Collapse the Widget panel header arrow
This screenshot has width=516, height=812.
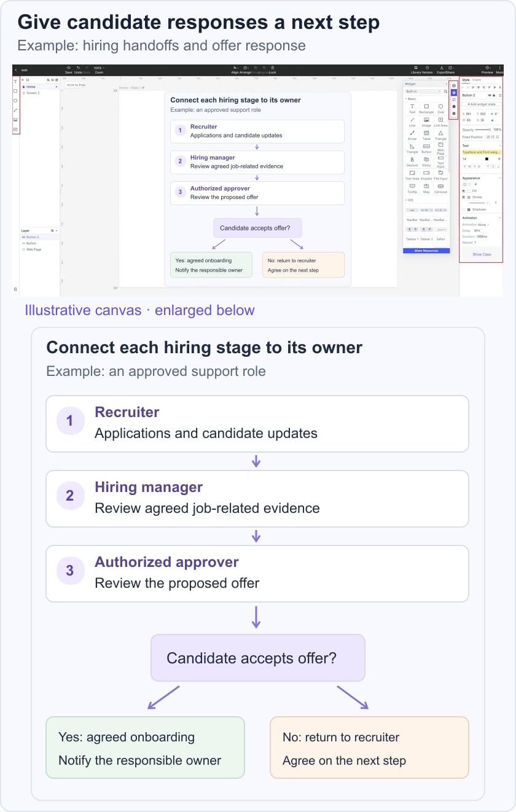click(447, 84)
